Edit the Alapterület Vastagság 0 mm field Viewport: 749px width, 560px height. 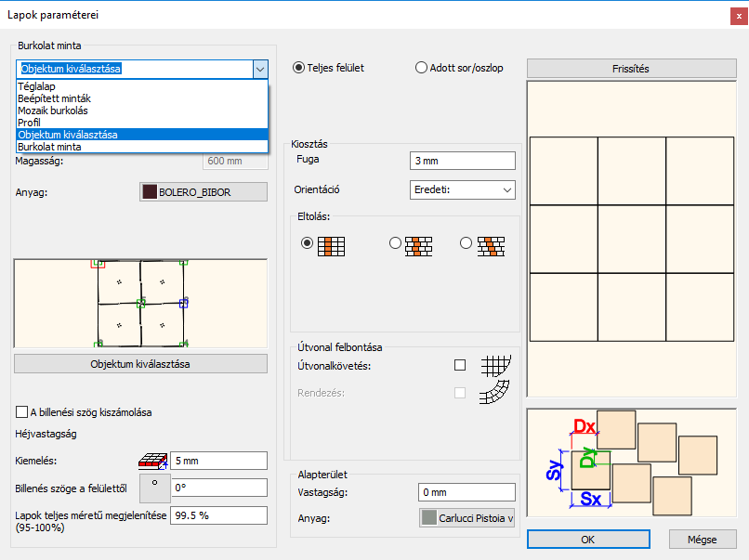tap(466, 492)
